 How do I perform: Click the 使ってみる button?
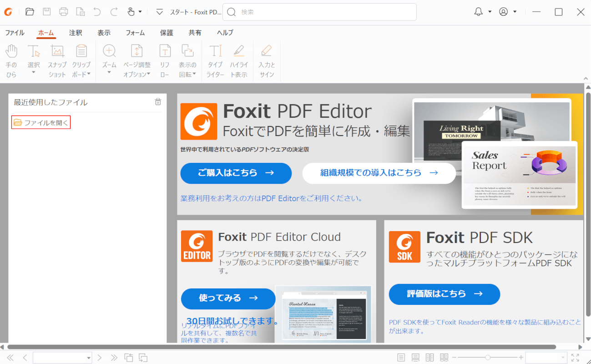[x=228, y=298]
